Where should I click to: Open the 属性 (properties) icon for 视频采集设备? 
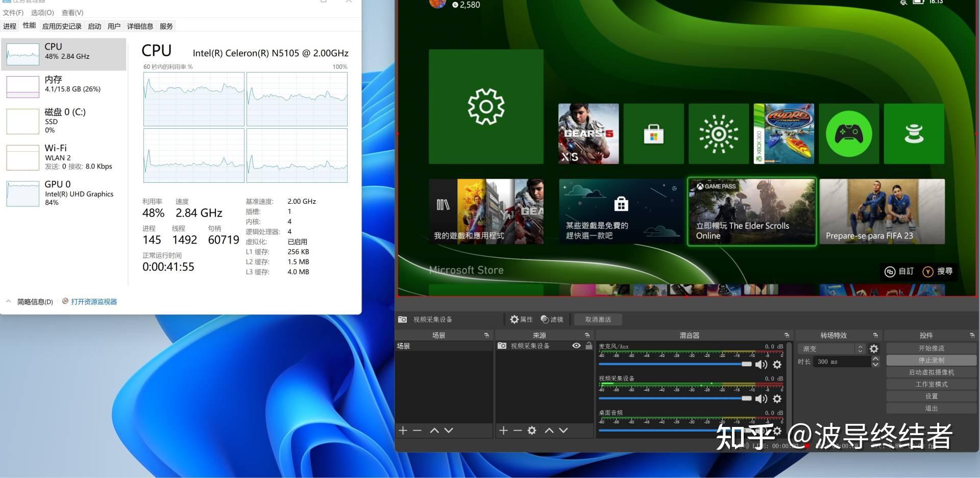(x=514, y=320)
